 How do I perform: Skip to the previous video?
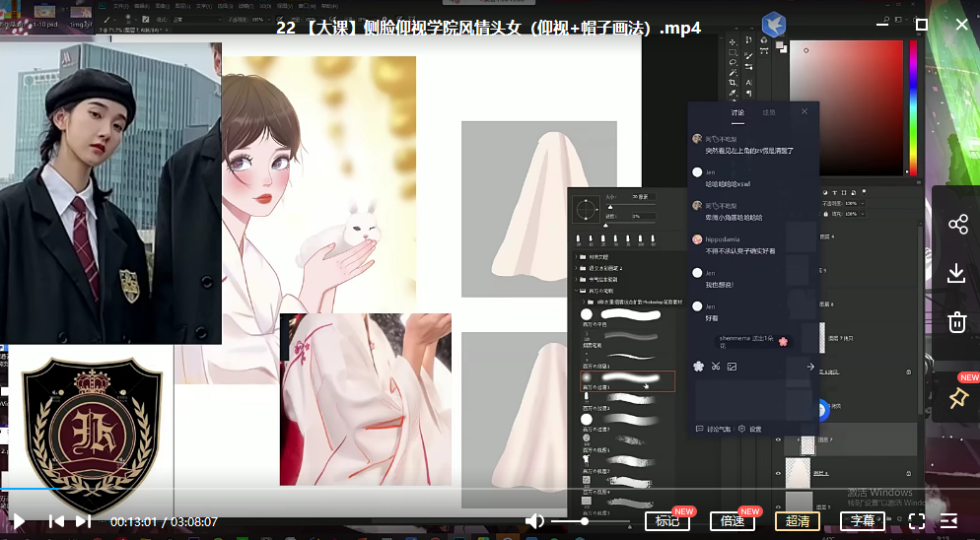tap(56, 521)
